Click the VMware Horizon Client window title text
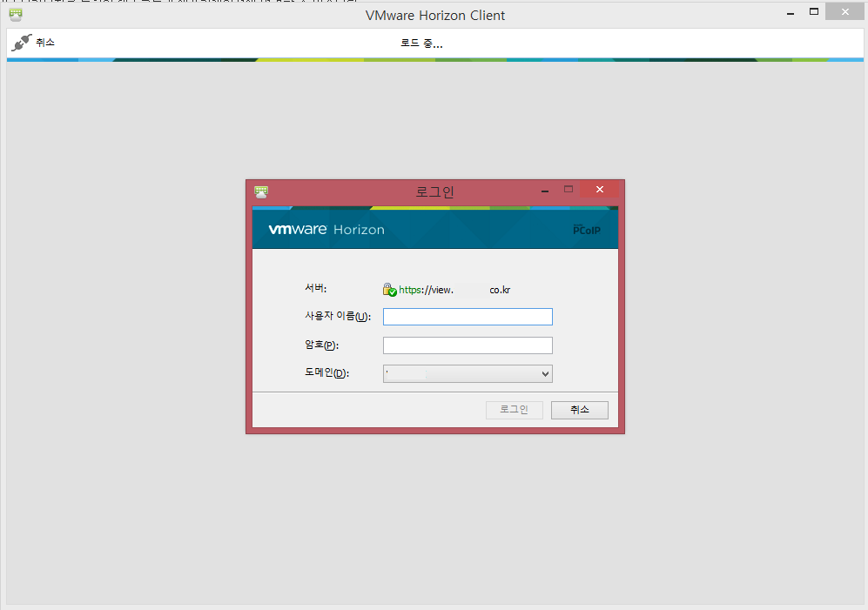The image size is (868, 610). 435,16
